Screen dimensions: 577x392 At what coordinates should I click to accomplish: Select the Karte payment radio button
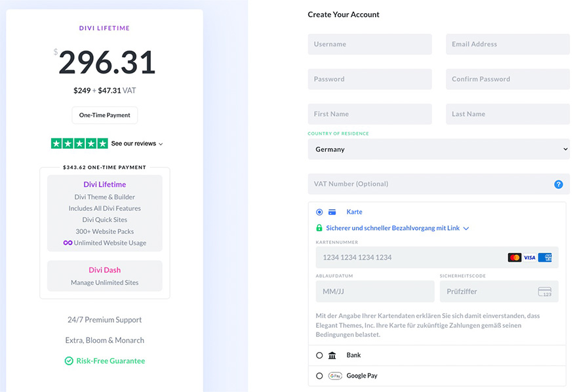pos(319,212)
